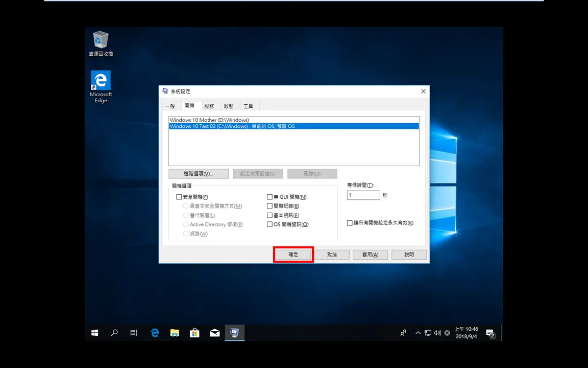Open taskbar search magnifier
588x368 pixels.
click(114, 333)
